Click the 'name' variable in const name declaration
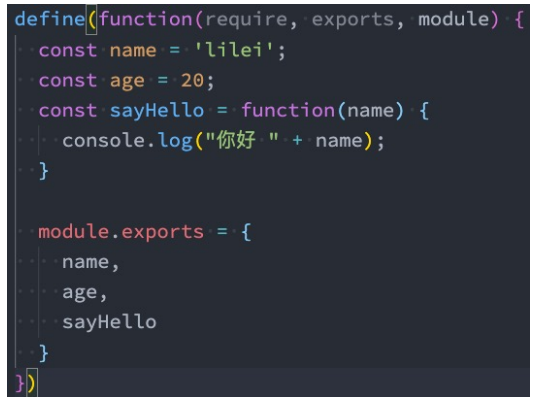Image resolution: width=541 pixels, height=397 pixels. click(133, 51)
